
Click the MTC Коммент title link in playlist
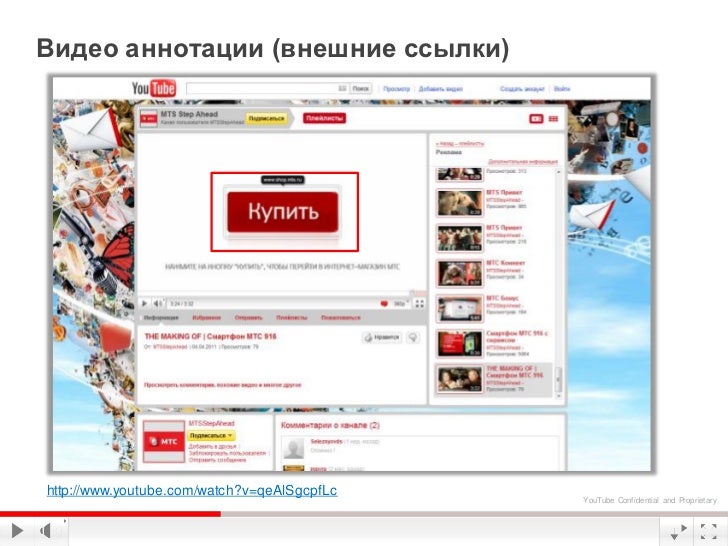pyautogui.click(x=506, y=263)
